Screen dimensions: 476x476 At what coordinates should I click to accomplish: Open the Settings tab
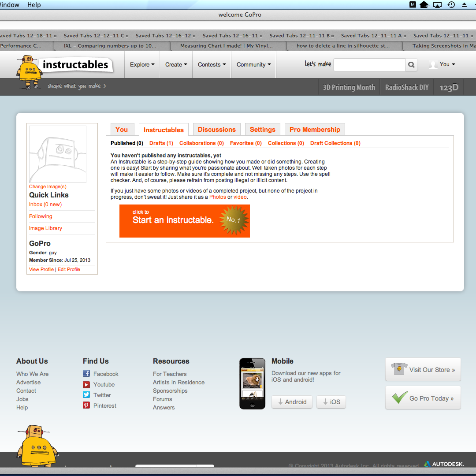point(262,130)
